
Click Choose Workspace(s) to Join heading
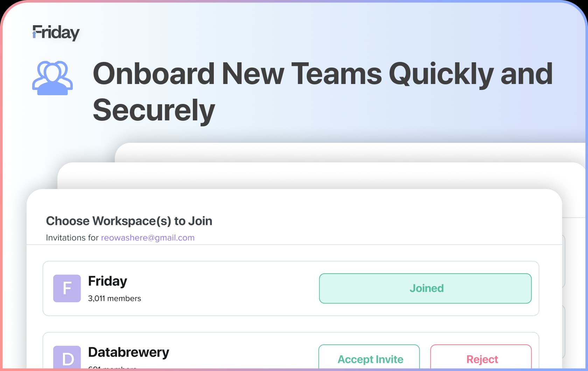129,221
